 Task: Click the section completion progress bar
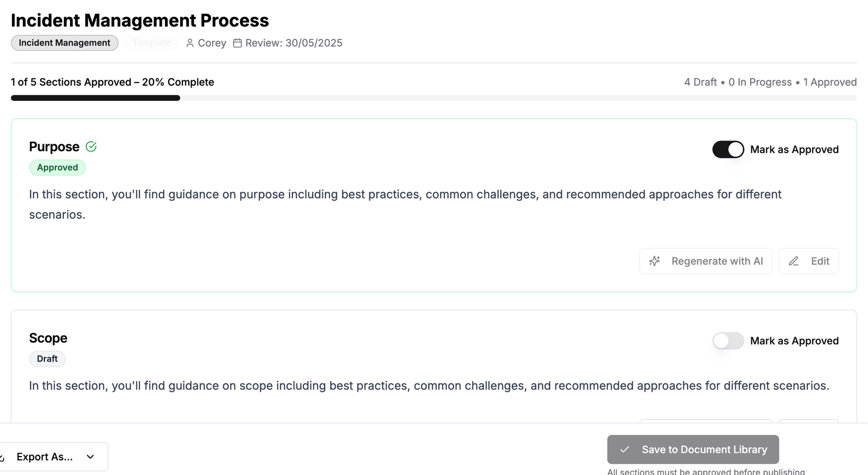(434, 98)
